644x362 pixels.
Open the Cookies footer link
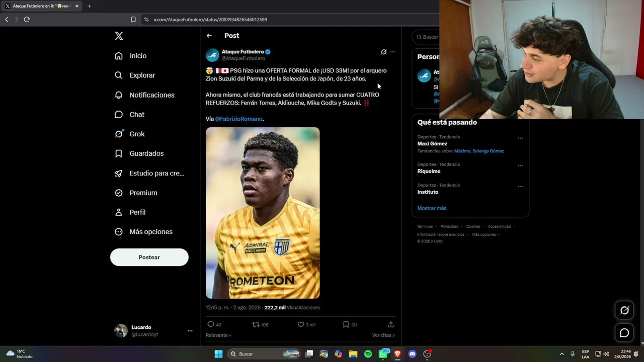[x=473, y=227]
